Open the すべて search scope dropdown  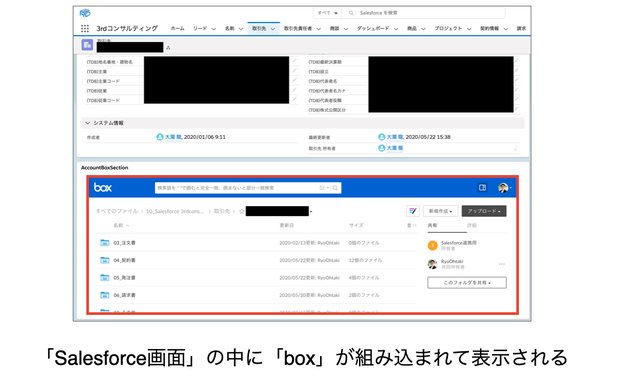pyautogui.click(x=328, y=13)
